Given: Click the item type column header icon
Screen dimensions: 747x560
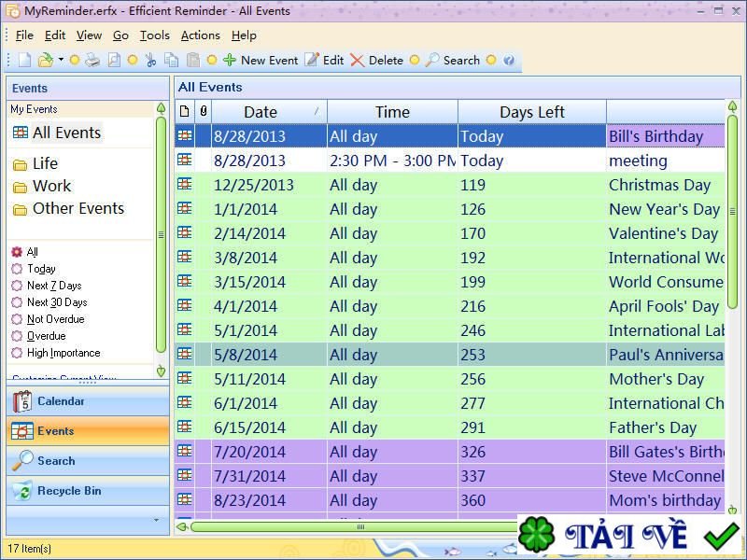Looking at the screenshot, I should 184,111.
